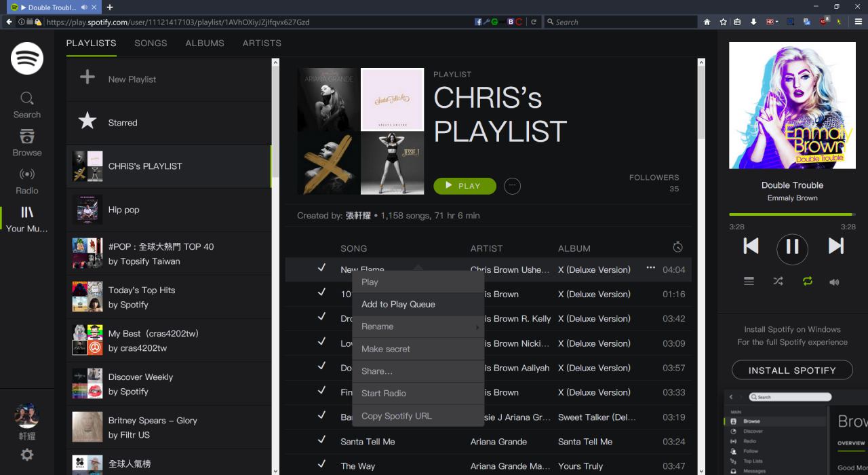
Task: Open the three-dot menu on New Flame row
Action: (650, 268)
